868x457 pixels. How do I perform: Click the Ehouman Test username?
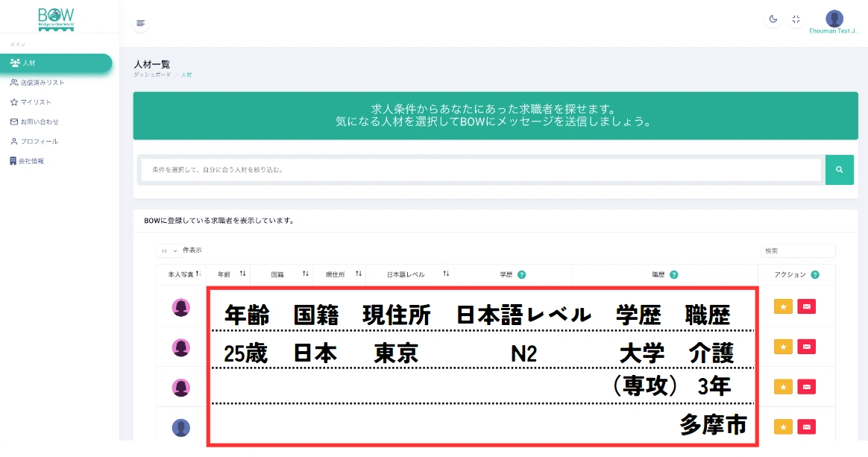click(834, 31)
